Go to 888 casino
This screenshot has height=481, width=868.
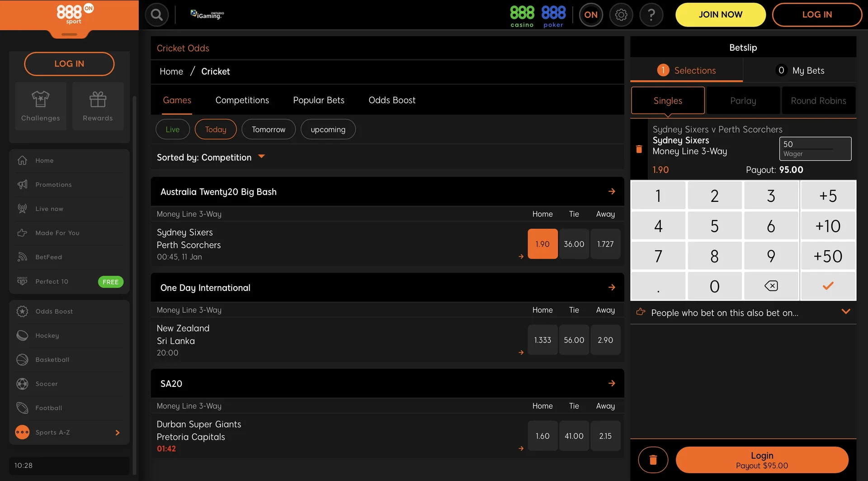click(522, 16)
